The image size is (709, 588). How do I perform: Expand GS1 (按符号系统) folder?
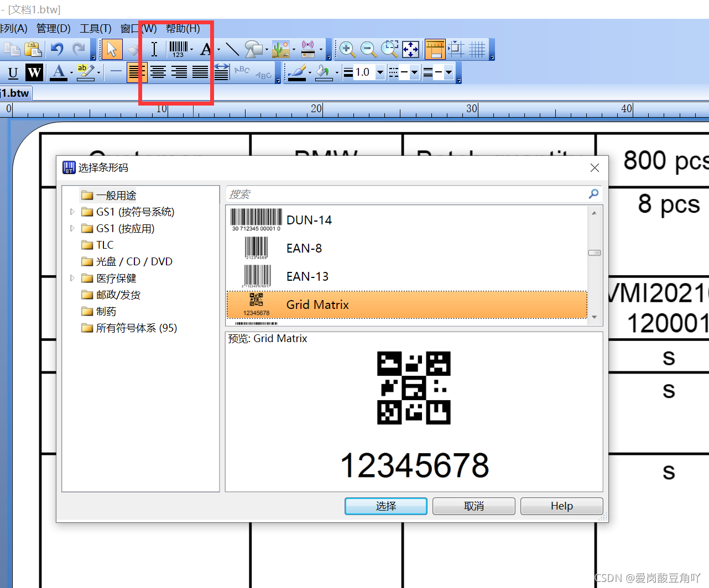click(x=72, y=212)
